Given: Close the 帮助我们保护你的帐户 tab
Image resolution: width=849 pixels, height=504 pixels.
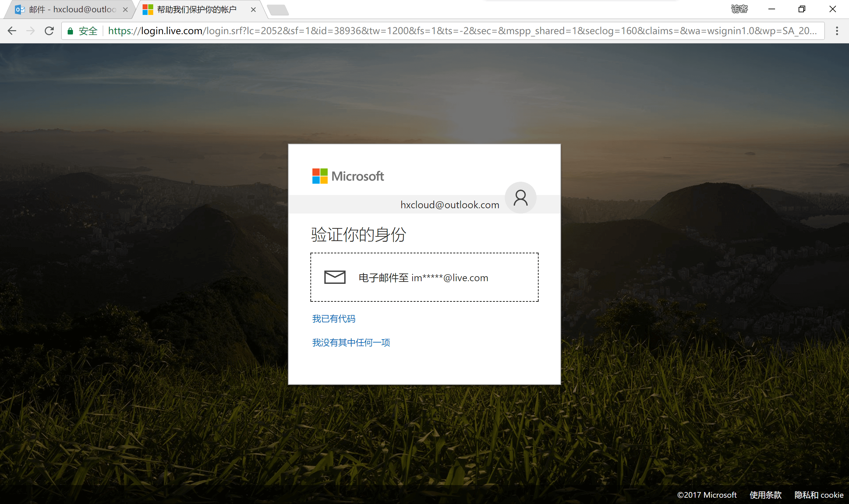Looking at the screenshot, I should coord(253,10).
